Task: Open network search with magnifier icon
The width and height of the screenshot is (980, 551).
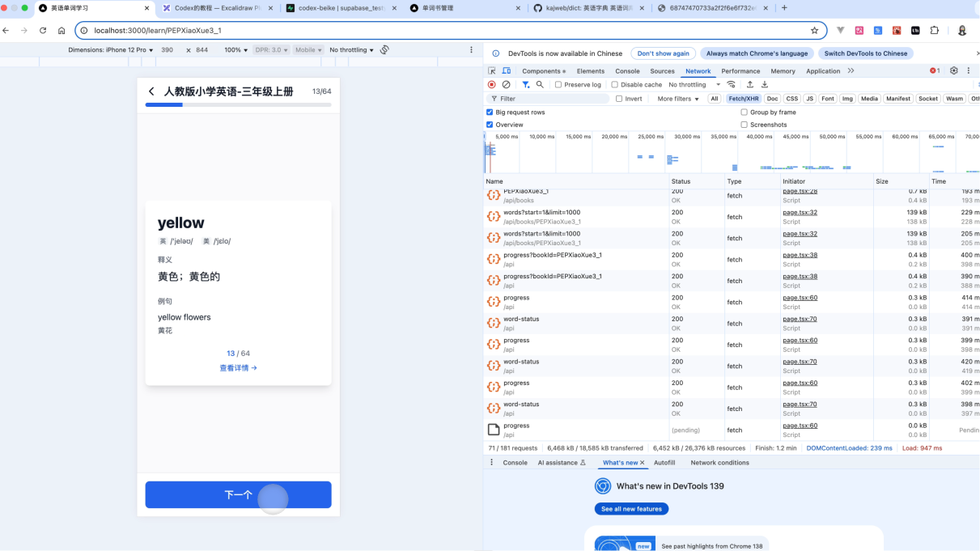Action: [x=540, y=85]
